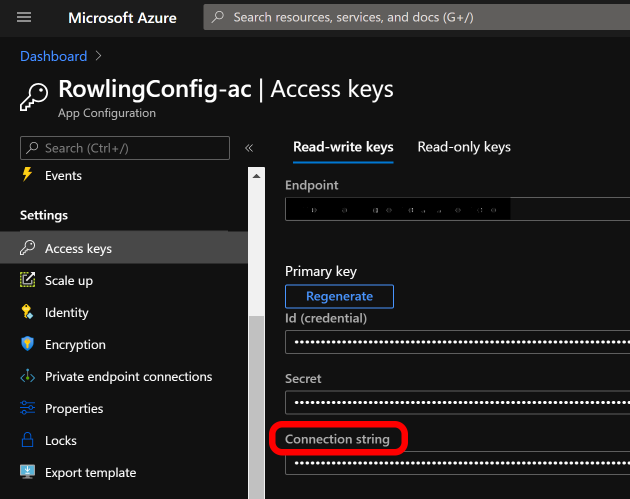Click the Events lightning bolt icon
Screen dimensions: 630x499
(27, 174)
